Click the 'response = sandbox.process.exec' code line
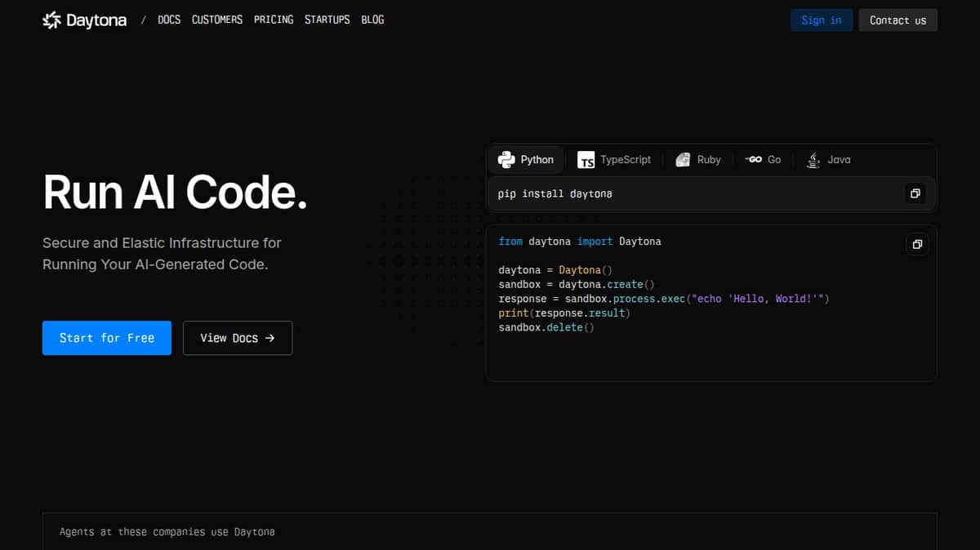Image resolution: width=980 pixels, height=550 pixels. coord(664,299)
